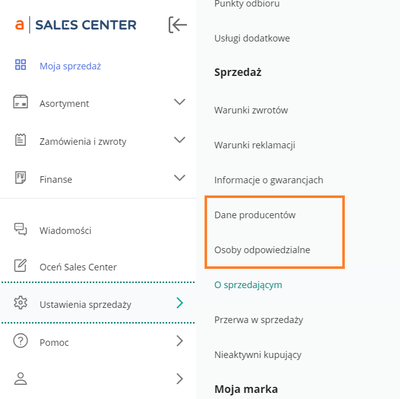Click the Allegro Sales Center logo

pyautogui.click(x=76, y=25)
